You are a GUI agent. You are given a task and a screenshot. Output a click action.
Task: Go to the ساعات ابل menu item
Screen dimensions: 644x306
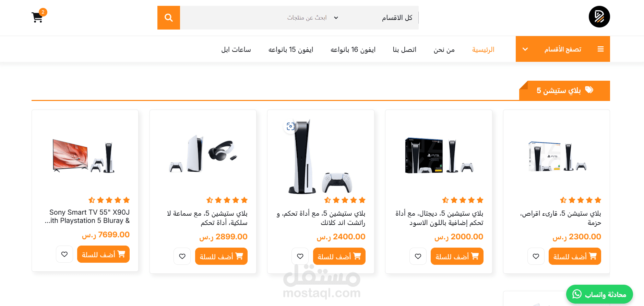(236, 49)
